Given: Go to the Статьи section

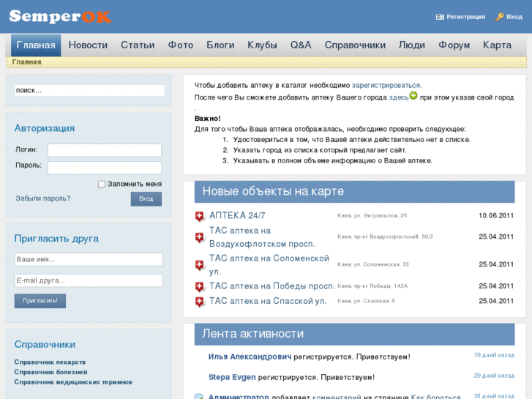Looking at the screenshot, I should click(138, 45).
